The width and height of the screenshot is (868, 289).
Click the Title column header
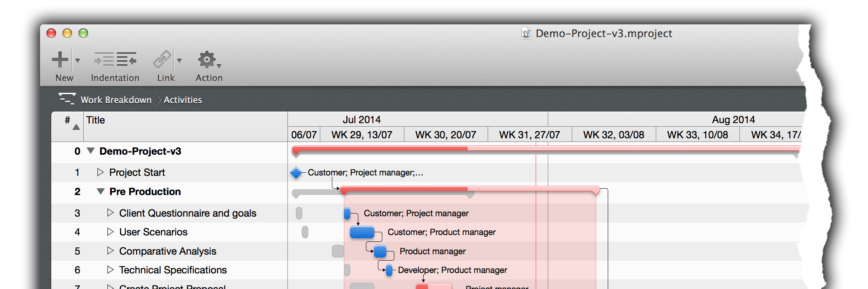pyautogui.click(x=185, y=126)
